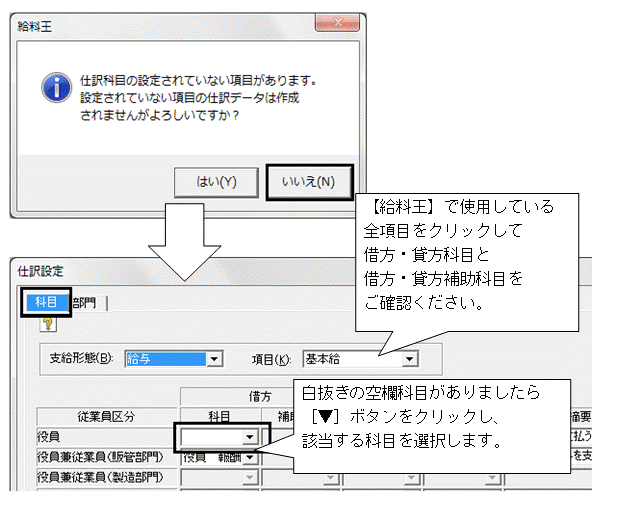This screenshot has height=520, width=642.
Task: Click the 借方 科目 column header
Action: click(219, 416)
